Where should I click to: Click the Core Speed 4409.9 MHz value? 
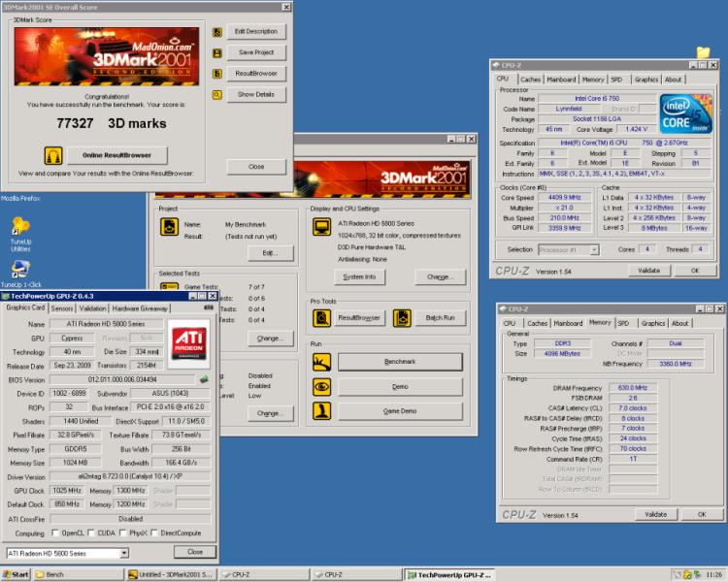tap(565, 198)
